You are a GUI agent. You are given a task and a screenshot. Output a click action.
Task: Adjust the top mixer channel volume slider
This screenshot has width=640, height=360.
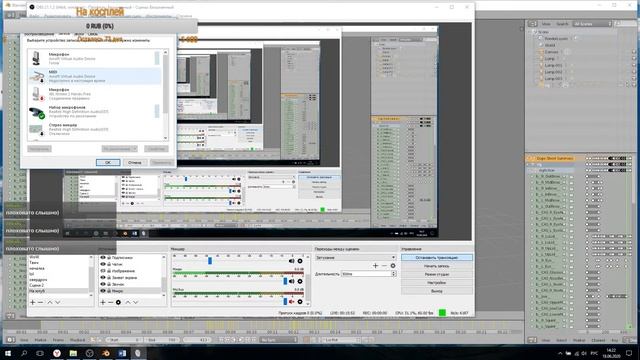click(x=210, y=261)
